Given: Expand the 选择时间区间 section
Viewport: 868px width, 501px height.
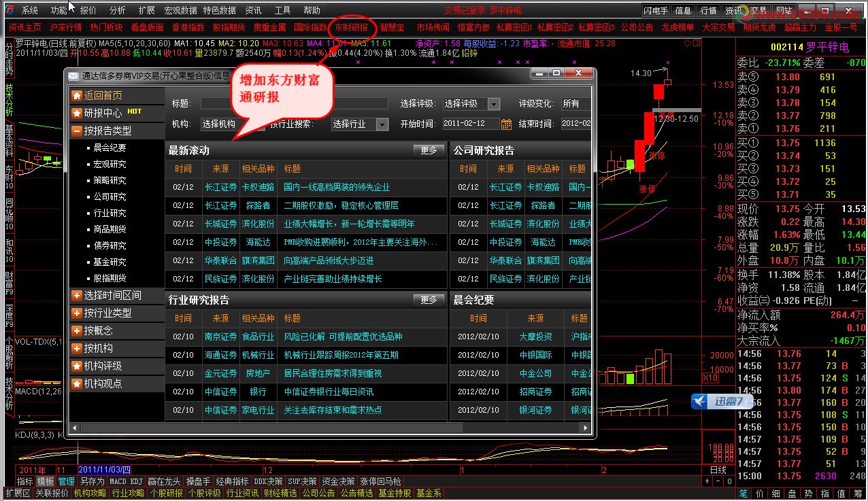Looking at the screenshot, I should (x=76, y=295).
